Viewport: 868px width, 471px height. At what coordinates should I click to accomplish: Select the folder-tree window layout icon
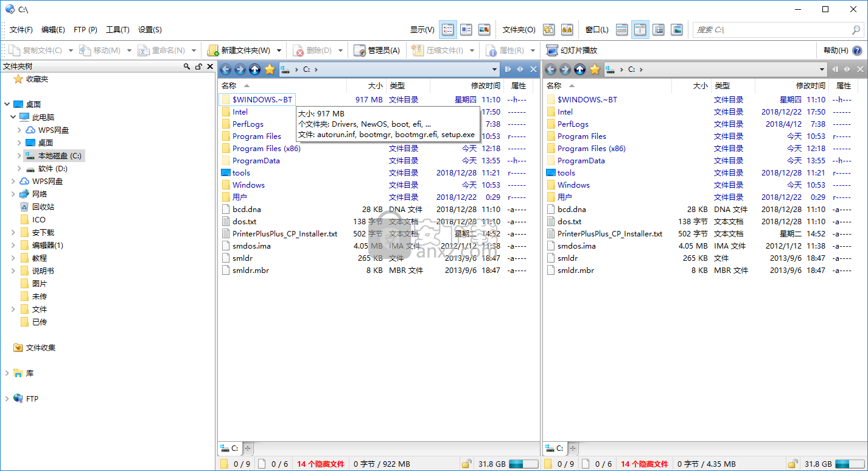point(658,29)
